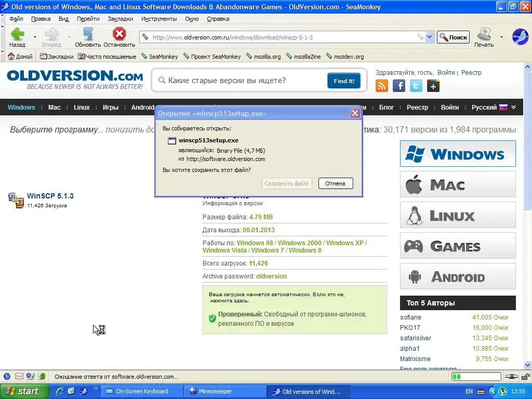Screen dimensions: 532x399
Task: Follow the Войти link near greeting
Action: [x=446, y=72]
